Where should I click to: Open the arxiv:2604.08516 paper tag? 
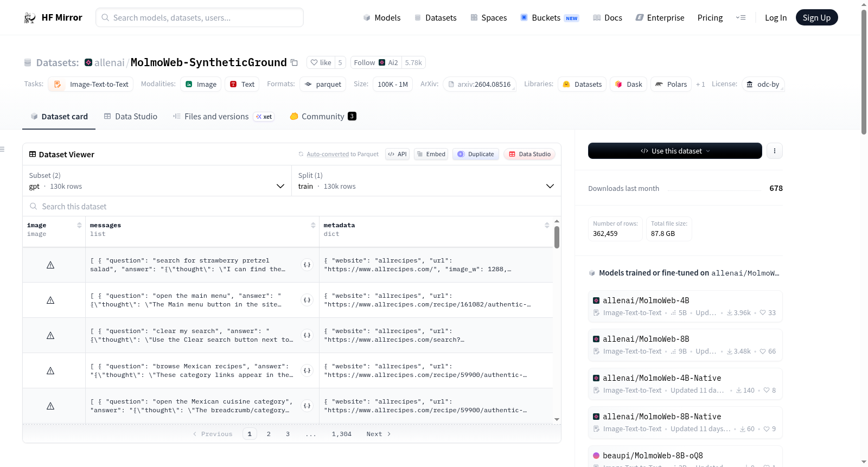[479, 84]
